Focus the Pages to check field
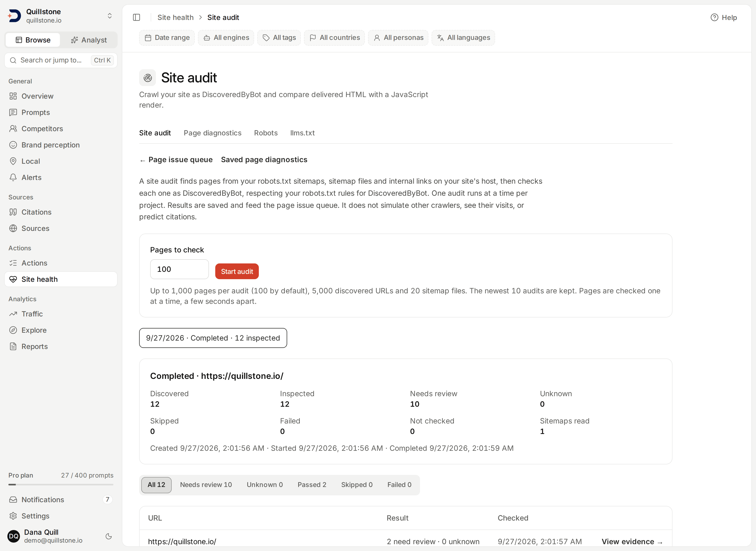Screen dimensions: 756x551 coord(180,269)
